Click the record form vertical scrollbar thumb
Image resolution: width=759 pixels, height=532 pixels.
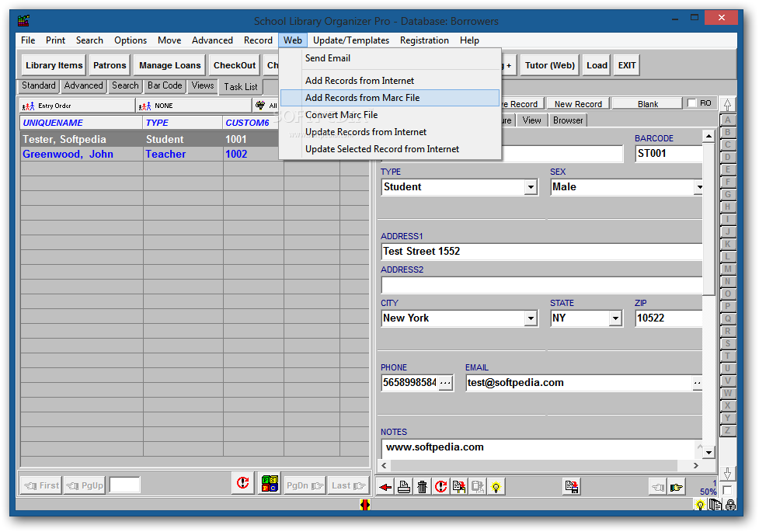point(709,217)
